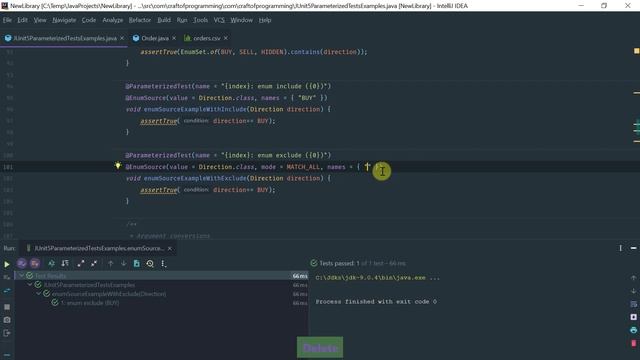Click the java.exe command line in console
Viewport: 640px width, 360px height.
[378, 278]
